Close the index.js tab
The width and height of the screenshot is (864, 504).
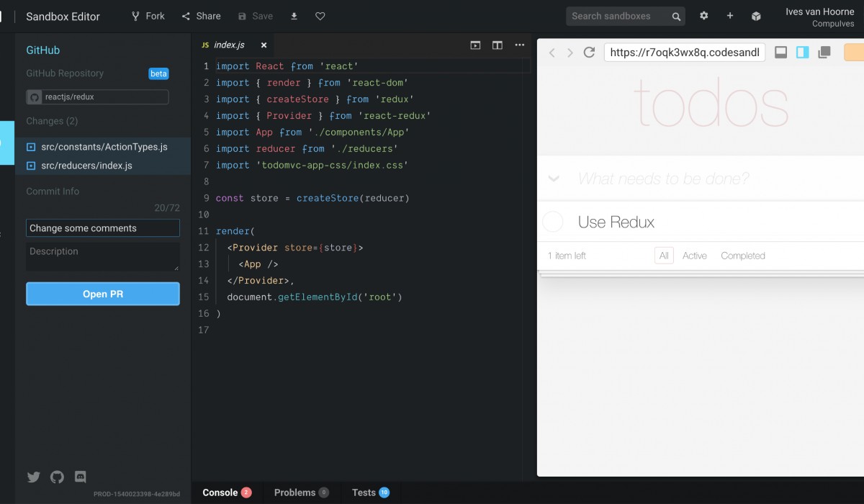(264, 45)
